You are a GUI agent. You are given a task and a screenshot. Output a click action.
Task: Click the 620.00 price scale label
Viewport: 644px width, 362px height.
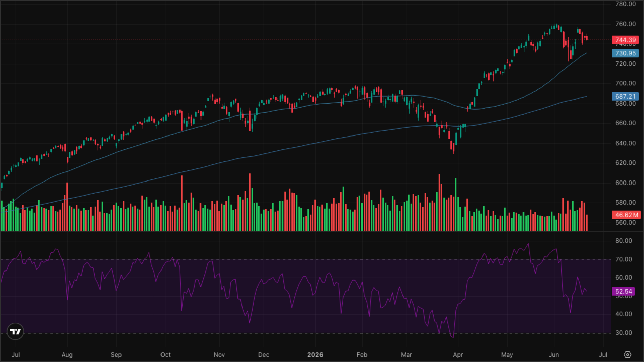click(x=626, y=163)
